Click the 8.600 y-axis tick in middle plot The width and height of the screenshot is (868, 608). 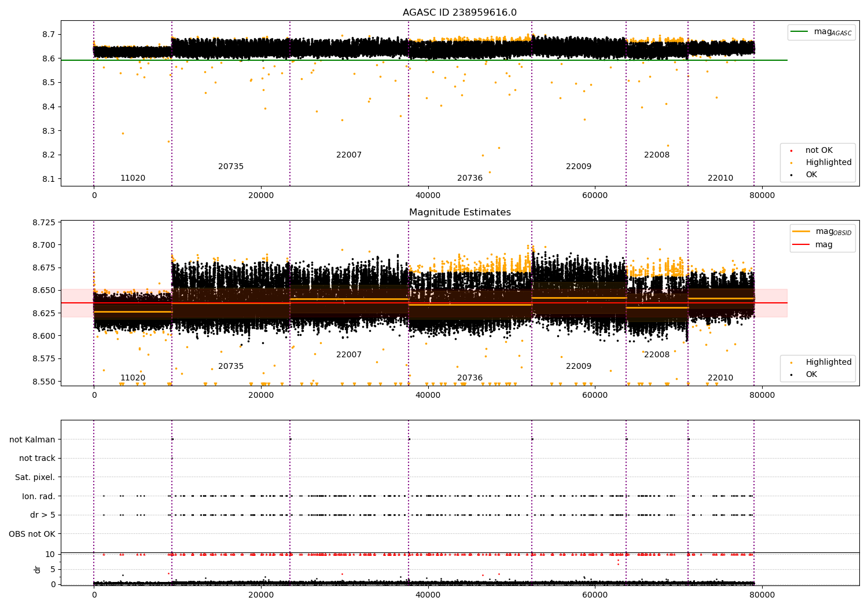44,336
